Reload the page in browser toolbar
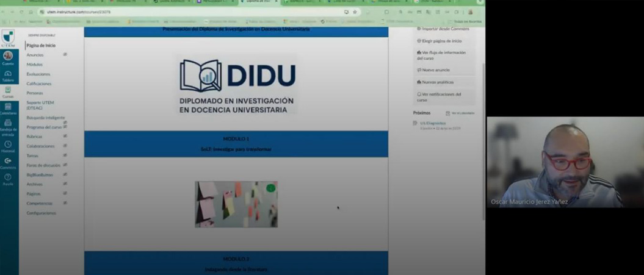The width and height of the screenshot is (644, 275). click(21, 12)
